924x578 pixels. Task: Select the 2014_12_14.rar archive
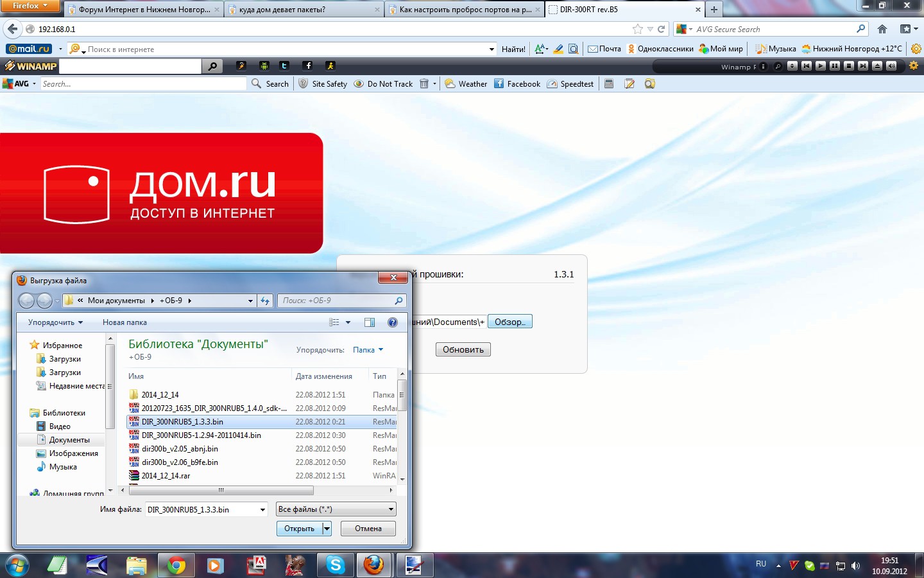(166, 476)
